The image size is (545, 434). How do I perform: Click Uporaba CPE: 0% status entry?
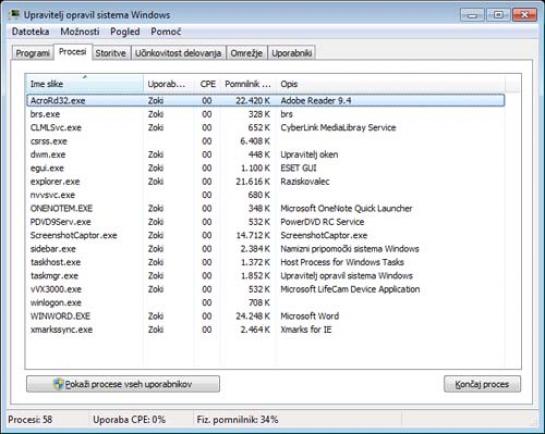click(129, 419)
